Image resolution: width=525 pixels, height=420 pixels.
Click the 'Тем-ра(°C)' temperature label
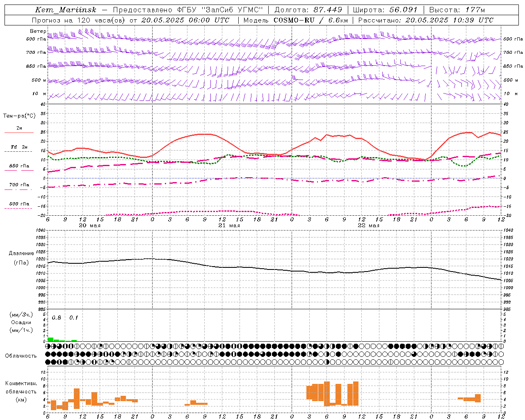pyautogui.click(x=19, y=116)
